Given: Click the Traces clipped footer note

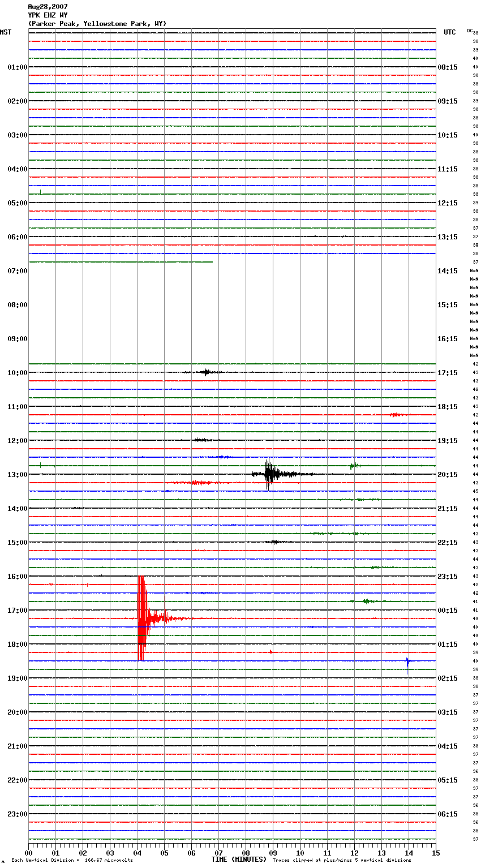Looking at the screenshot, I should click(x=342, y=861).
